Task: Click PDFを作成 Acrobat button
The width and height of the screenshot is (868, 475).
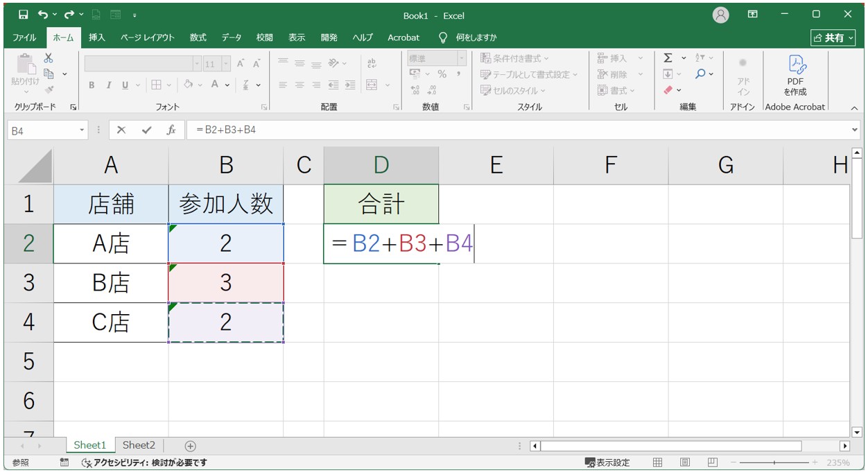Action: (795, 75)
